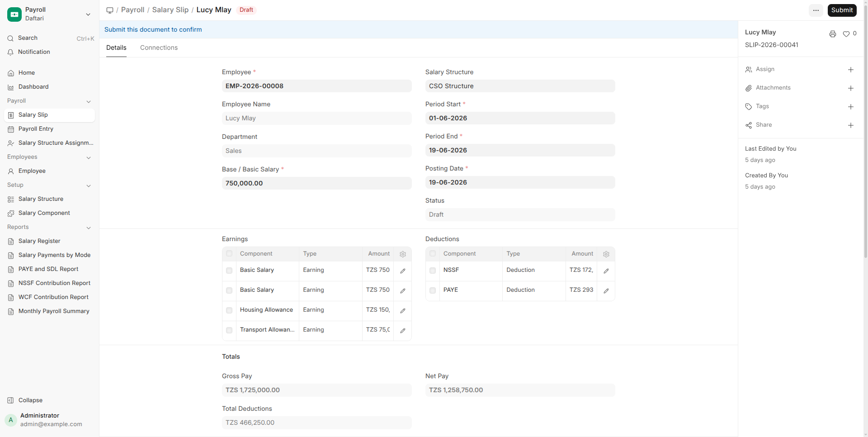Edit the PAYE row with pencil icon
Image resolution: width=868 pixels, height=437 pixels.
pos(606,291)
